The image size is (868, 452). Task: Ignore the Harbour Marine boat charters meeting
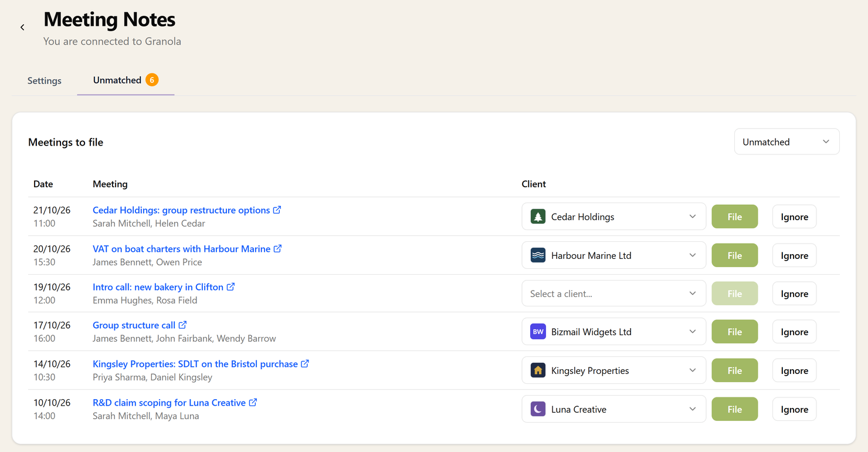pos(794,255)
